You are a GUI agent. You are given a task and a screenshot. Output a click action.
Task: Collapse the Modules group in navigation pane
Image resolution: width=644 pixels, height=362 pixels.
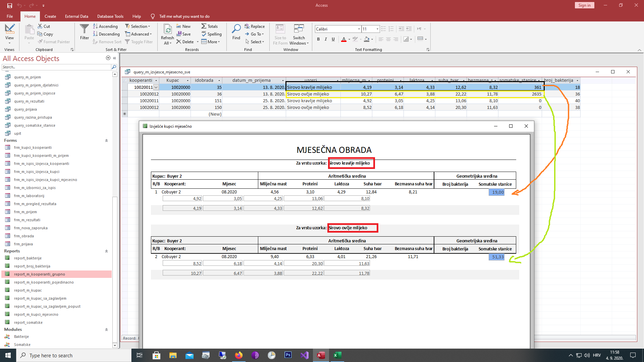point(106,329)
